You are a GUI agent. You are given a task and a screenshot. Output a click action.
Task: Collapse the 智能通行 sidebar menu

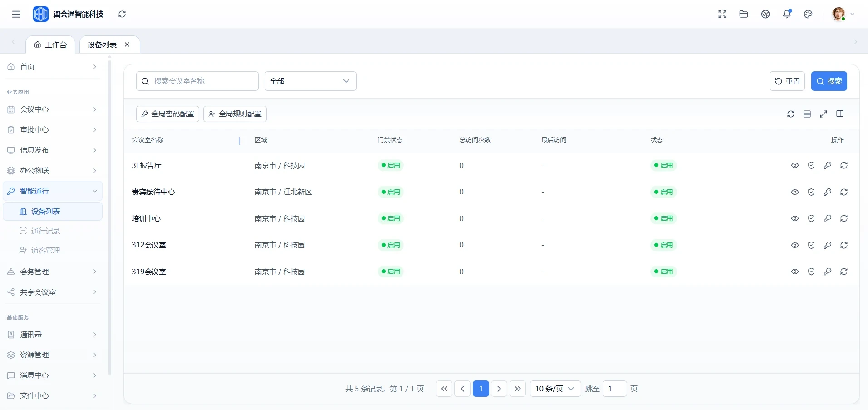tap(53, 191)
